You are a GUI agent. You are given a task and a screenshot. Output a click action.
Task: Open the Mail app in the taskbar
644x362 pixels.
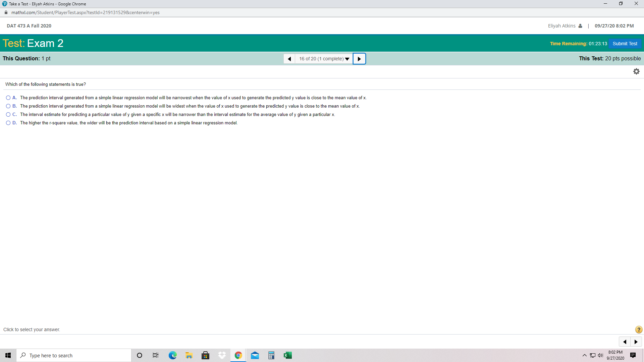tap(255, 355)
